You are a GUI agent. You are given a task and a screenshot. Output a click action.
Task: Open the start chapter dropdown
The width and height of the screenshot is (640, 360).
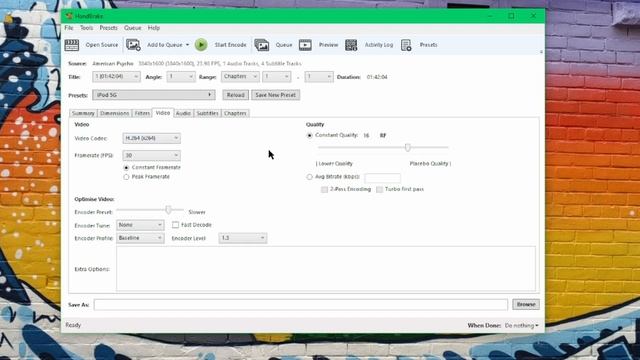coord(276,77)
